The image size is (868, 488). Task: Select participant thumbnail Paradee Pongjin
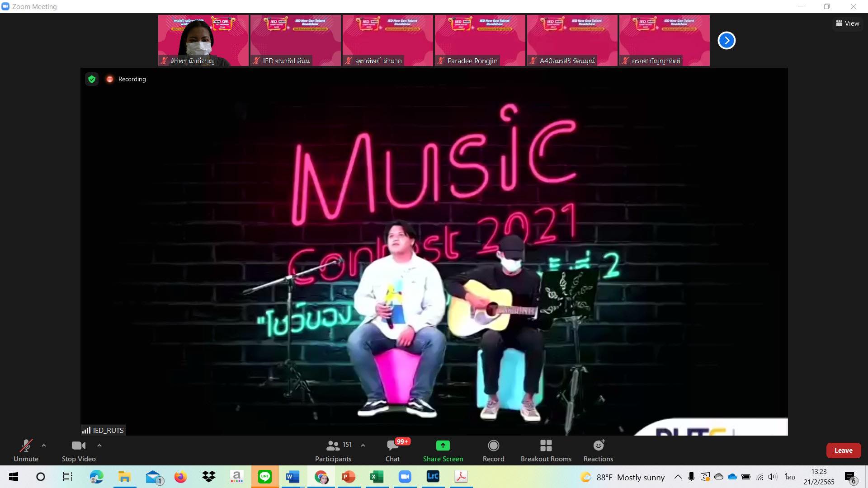[480, 41]
